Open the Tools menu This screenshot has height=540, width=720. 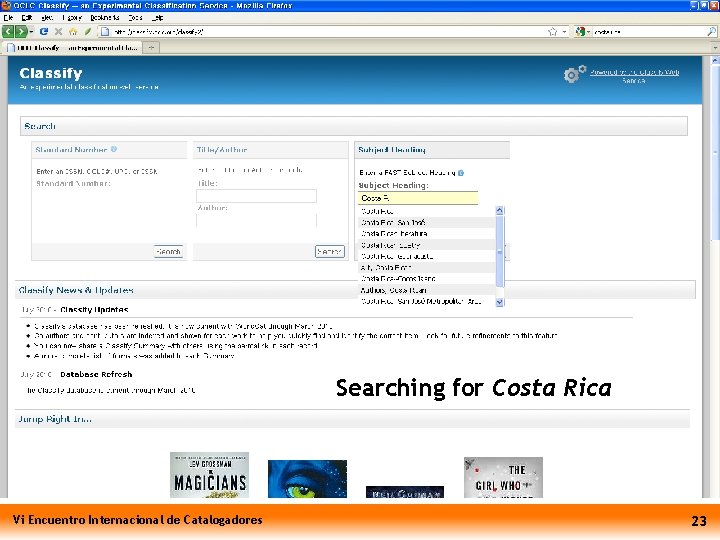(x=135, y=18)
